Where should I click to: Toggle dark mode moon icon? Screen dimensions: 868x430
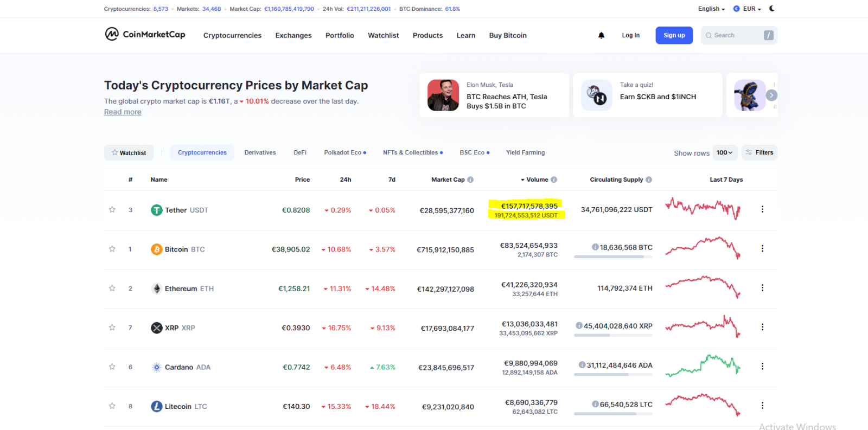coord(772,8)
